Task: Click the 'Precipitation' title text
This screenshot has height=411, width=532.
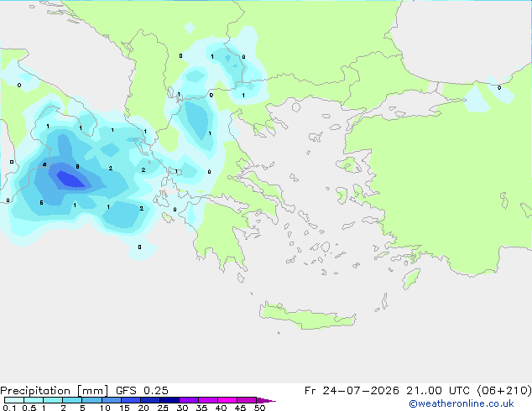Action: [35, 391]
